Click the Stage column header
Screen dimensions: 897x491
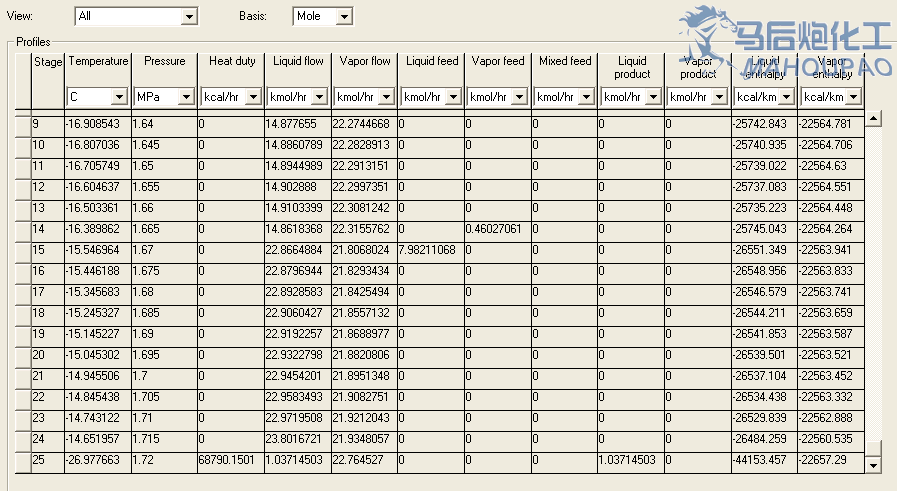tap(47, 62)
